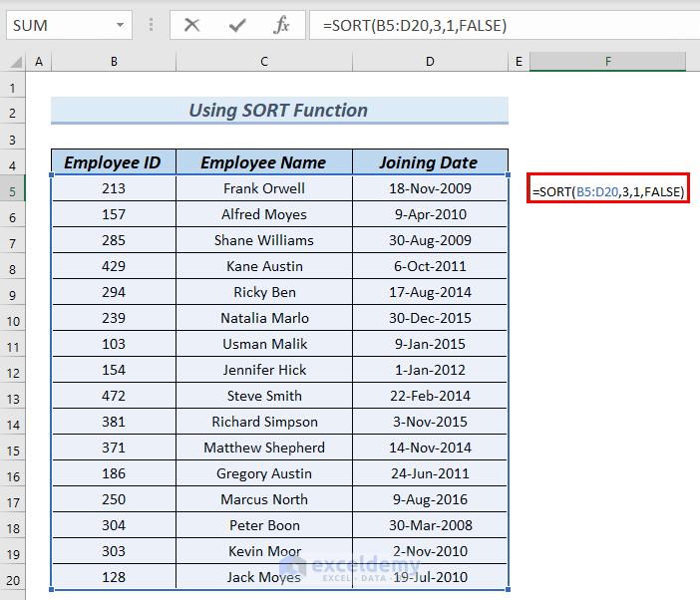Click the Joining Date header cell
This screenshot has height=600, width=700.
(x=430, y=162)
